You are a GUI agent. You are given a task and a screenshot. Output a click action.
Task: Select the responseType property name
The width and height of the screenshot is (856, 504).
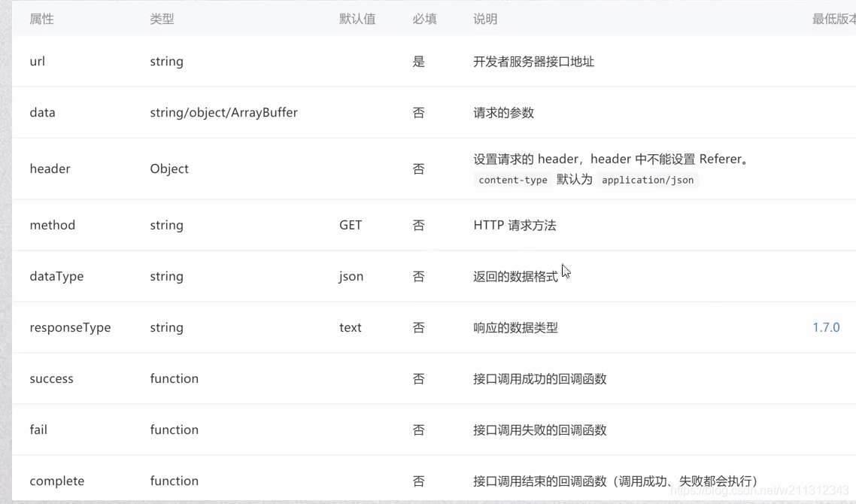[x=70, y=327]
